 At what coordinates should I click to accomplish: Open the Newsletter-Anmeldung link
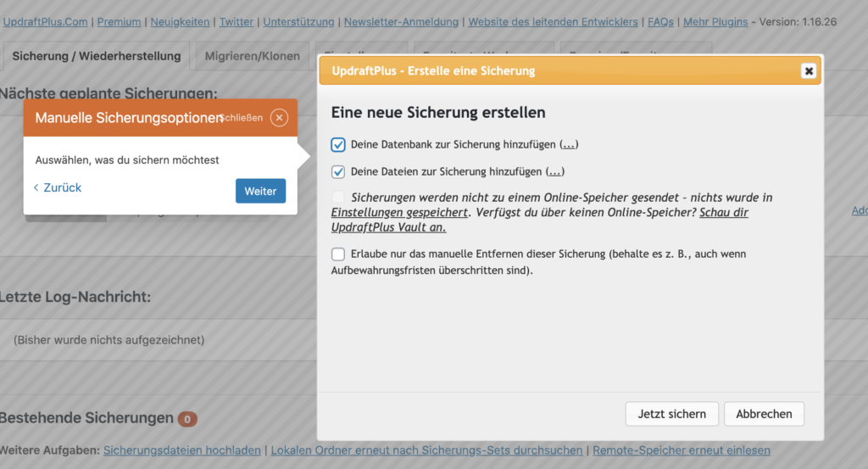coord(401,21)
